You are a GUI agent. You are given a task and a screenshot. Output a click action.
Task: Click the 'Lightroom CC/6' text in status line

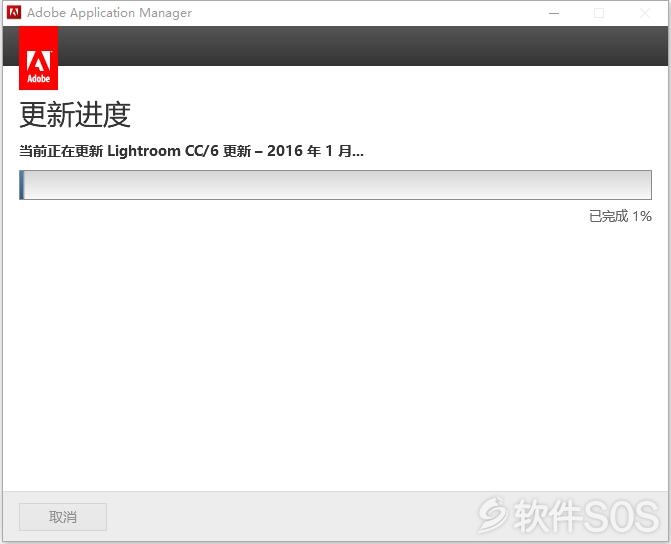tap(163, 151)
